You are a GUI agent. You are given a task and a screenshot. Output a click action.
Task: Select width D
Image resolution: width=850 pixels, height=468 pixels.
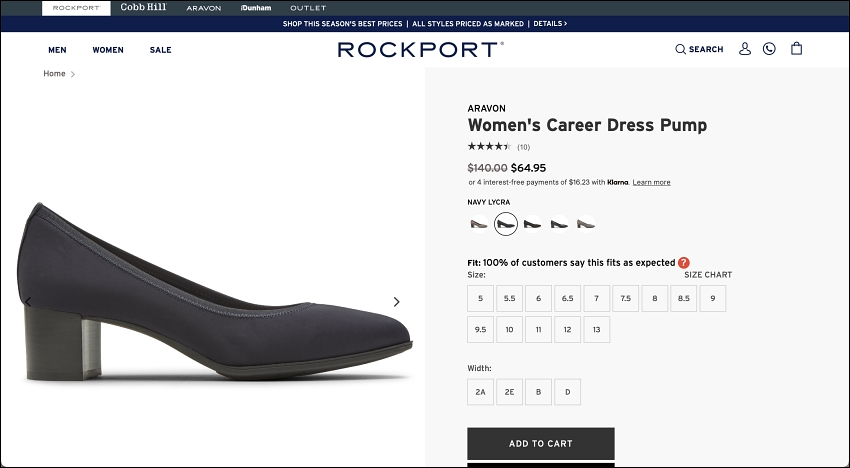(x=567, y=392)
